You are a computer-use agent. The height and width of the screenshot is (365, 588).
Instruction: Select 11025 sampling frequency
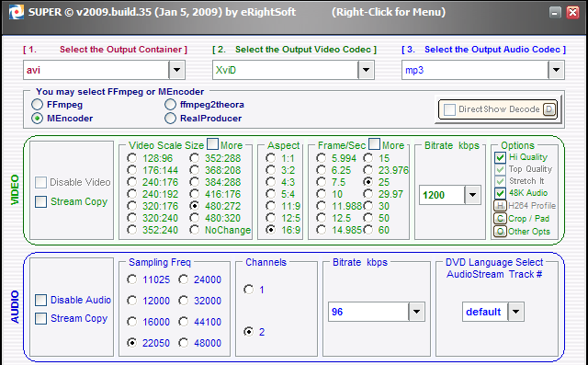tap(132, 279)
